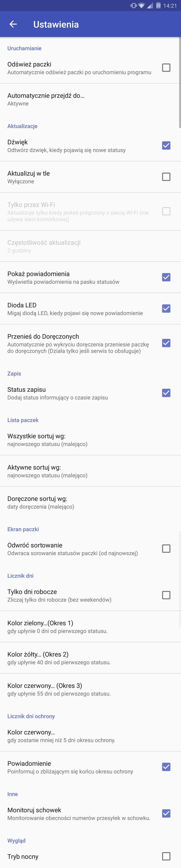Open Automatycznie przejdź do… selection

click(x=90, y=99)
